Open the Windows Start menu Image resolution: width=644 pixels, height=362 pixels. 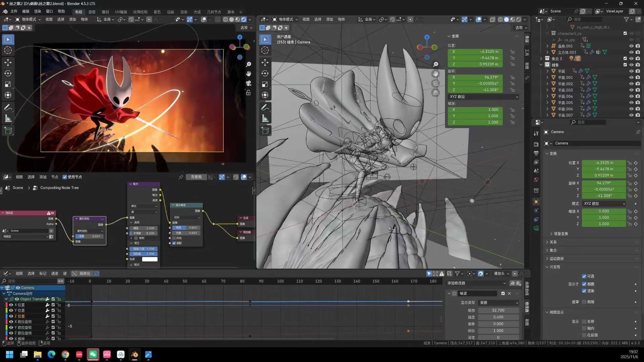point(10,354)
